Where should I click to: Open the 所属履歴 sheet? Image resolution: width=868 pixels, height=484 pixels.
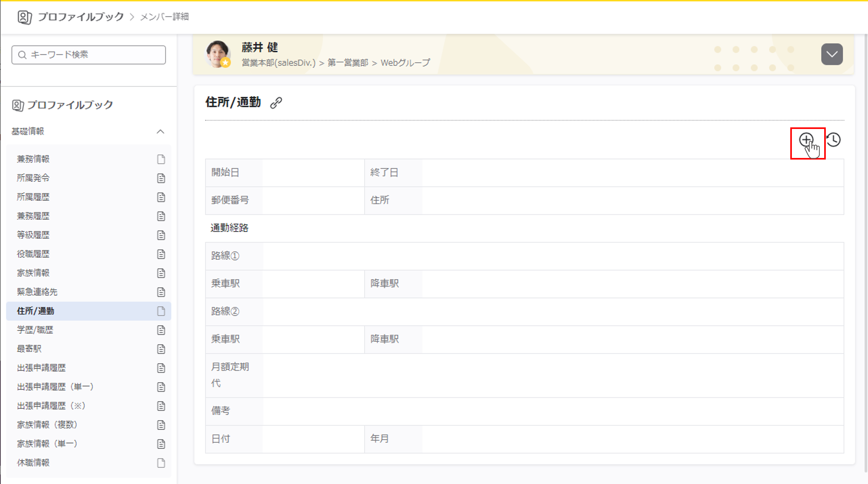point(89,197)
